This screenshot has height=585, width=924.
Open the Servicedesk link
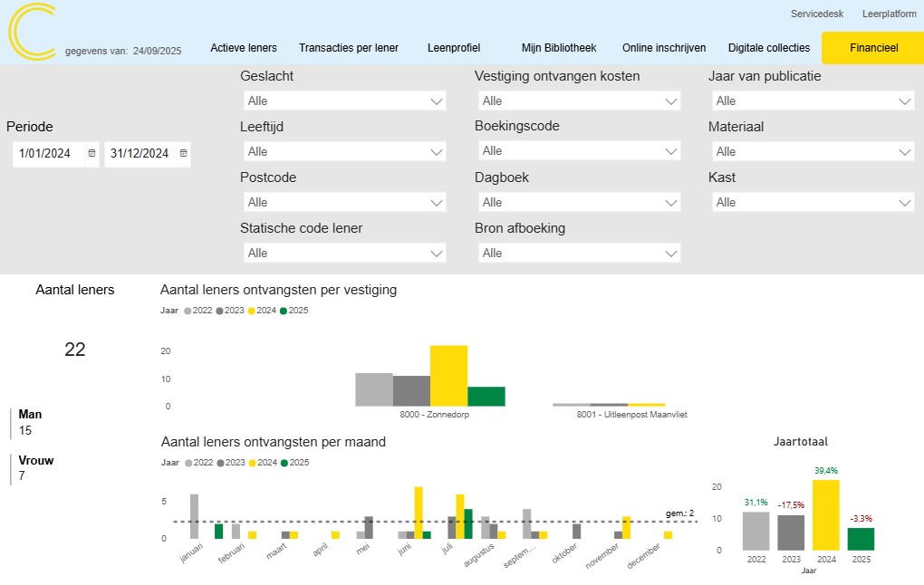pyautogui.click(x=816, y=14)
